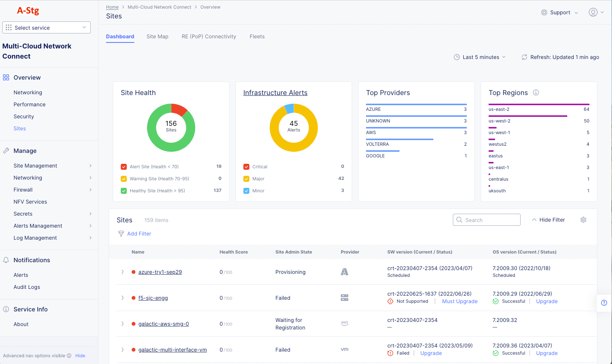
Task: Click the Support headset icon
Action: 544,12
